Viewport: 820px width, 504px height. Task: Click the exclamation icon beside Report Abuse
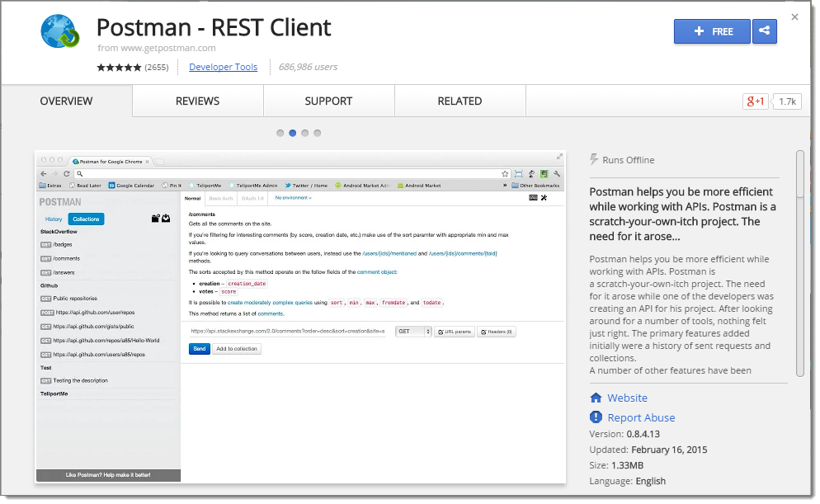(x=596, y=417)
